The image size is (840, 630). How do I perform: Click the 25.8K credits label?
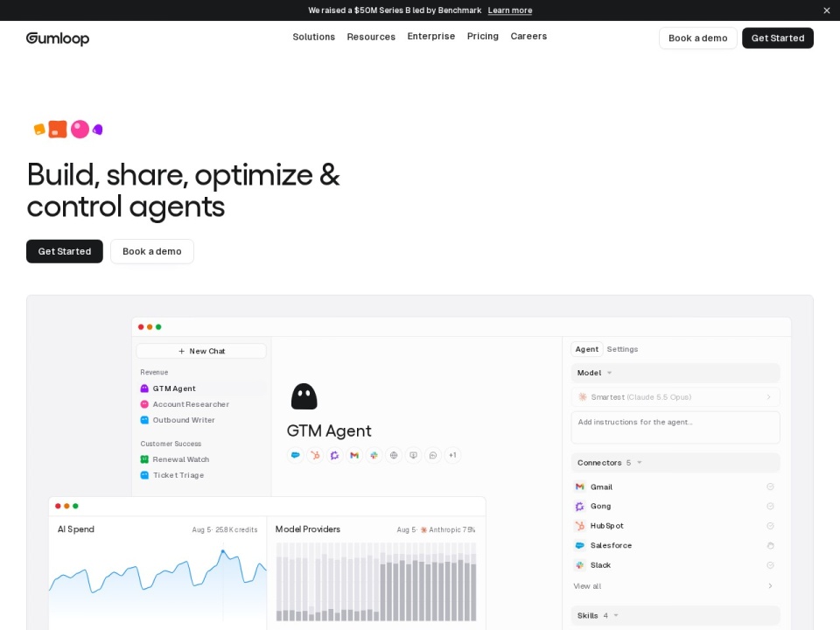(x=236, y=530)
